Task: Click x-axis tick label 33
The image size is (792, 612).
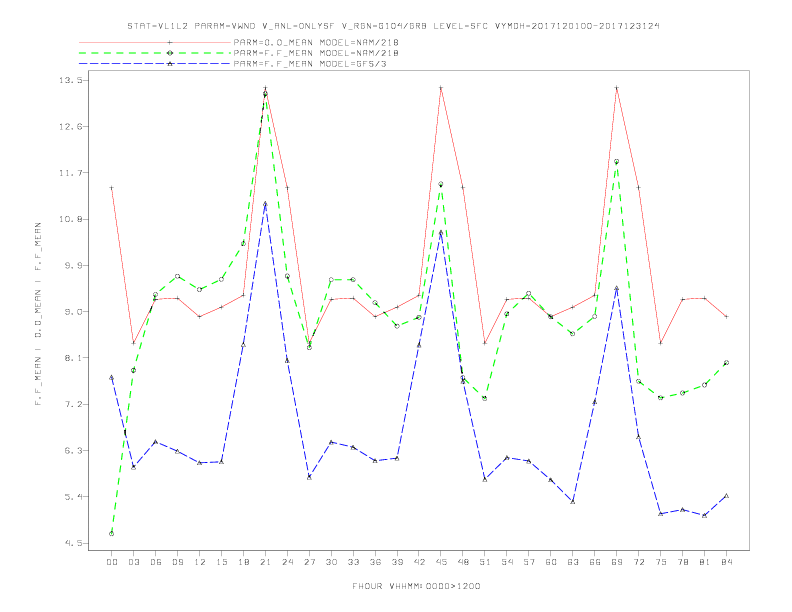Action: click(x=353, y=562)
